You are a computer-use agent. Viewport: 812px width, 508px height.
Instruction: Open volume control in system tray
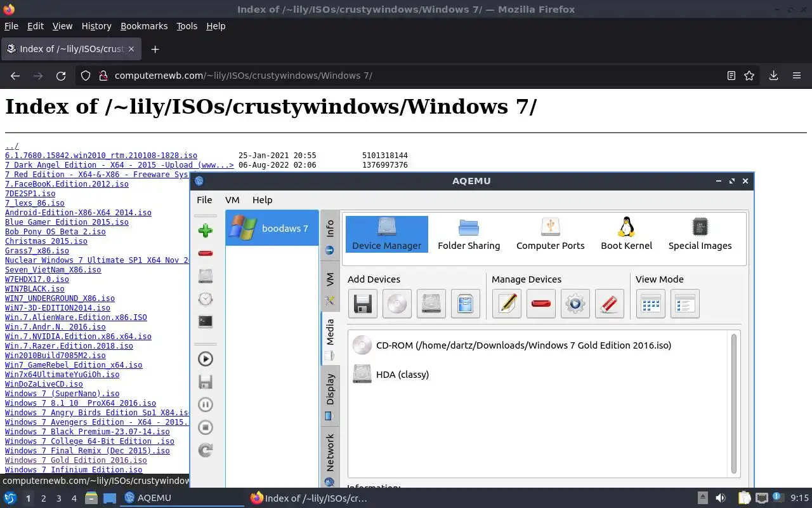point(721,498)
